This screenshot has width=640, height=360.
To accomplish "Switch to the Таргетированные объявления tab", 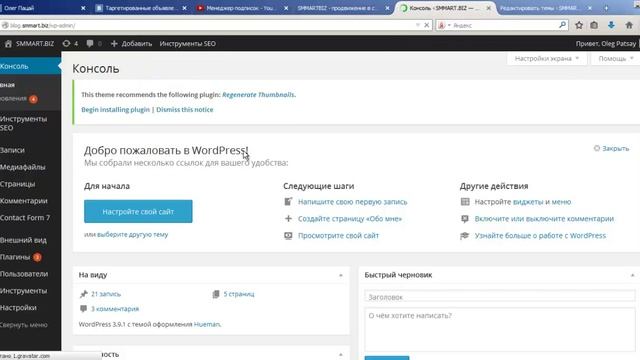I will click(140, 8).
